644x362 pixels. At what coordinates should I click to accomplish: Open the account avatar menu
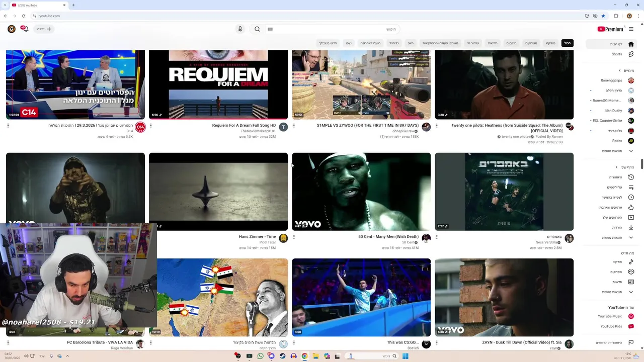click(x=11, y=29)
